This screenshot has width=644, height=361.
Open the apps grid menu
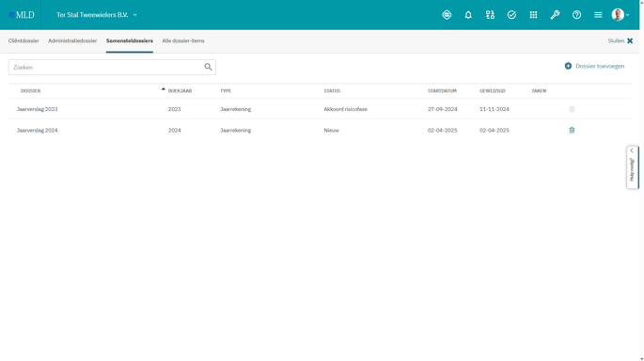533,15
